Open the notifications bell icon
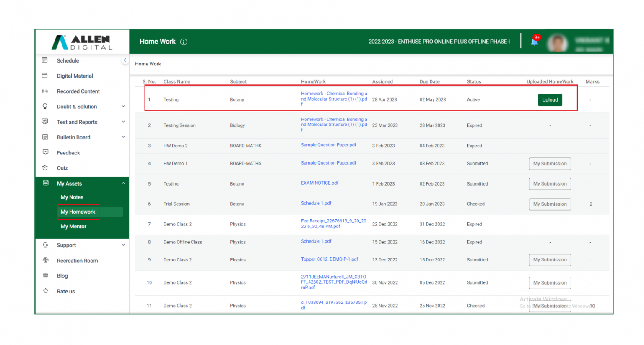 point(535,41)
